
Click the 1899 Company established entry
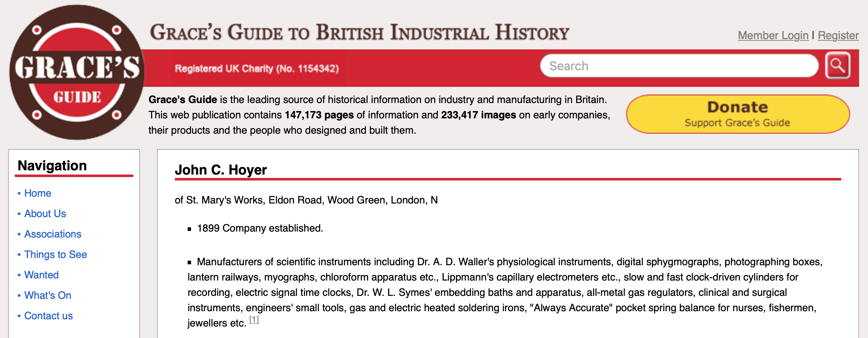coord(260,228)
